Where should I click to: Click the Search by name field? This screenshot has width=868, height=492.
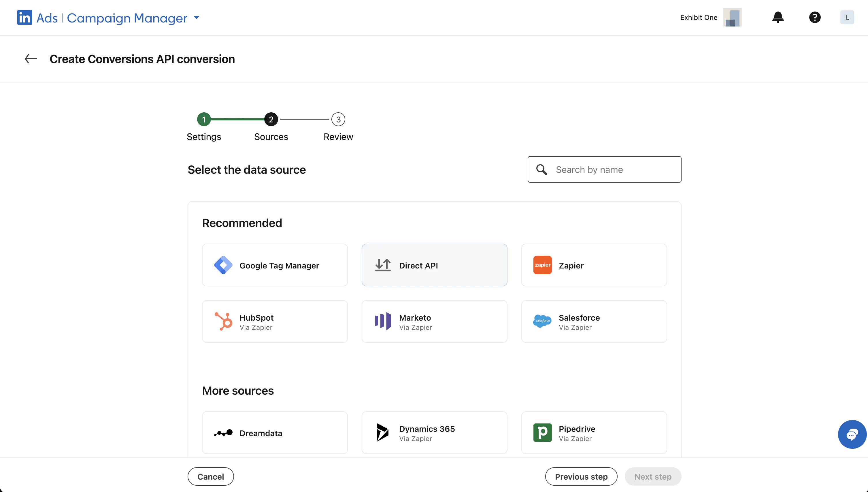[604, 169]
